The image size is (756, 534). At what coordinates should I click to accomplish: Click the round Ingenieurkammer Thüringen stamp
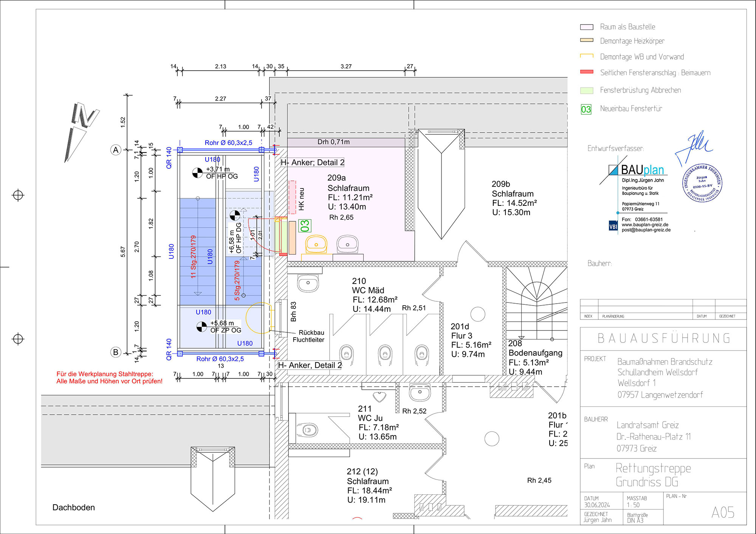click(702, 184)
